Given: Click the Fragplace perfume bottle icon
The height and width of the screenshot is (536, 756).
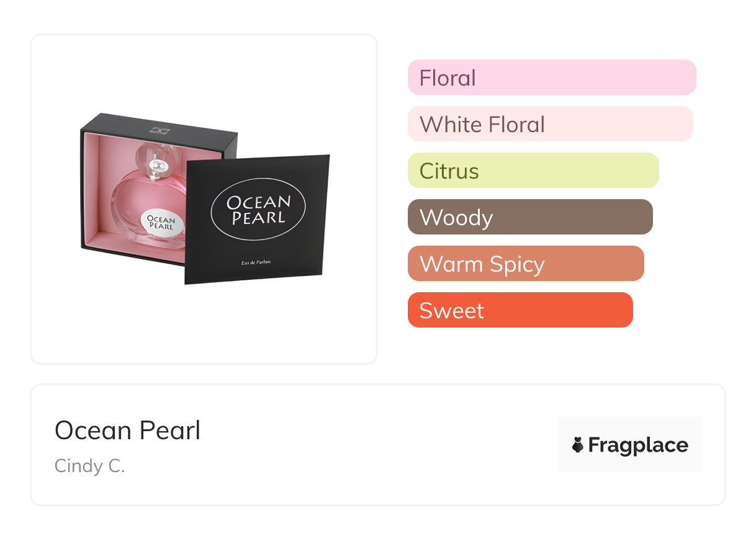Looking at the screenshot, I should pos(578,445).
